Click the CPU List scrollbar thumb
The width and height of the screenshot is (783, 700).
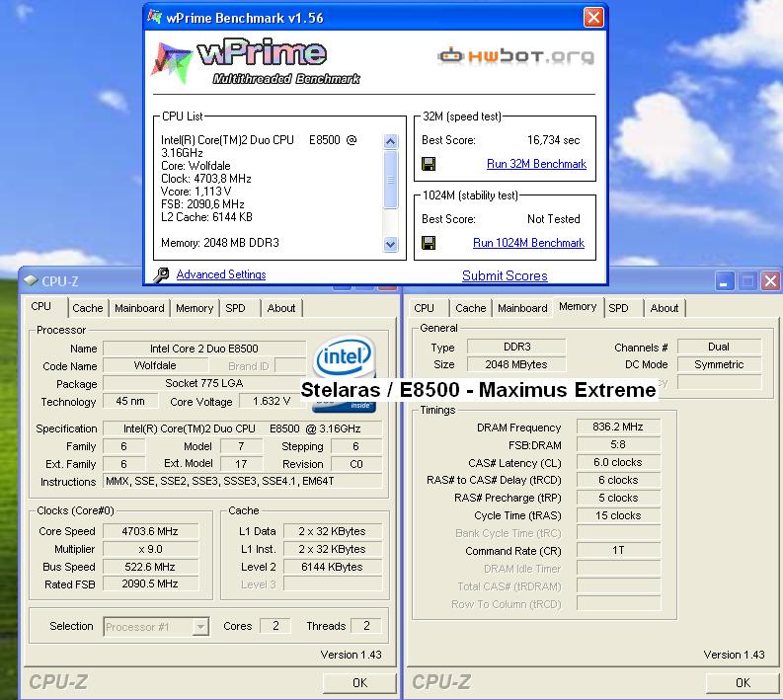390,179
